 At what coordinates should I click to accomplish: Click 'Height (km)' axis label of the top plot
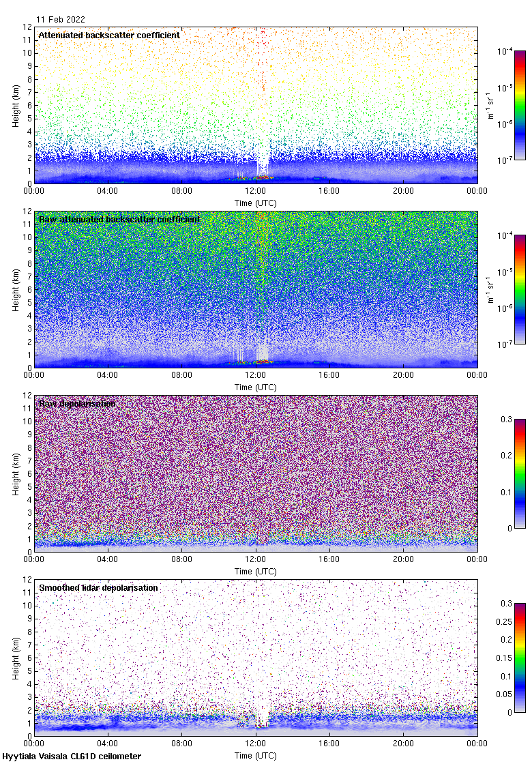[x=16, y=105]
